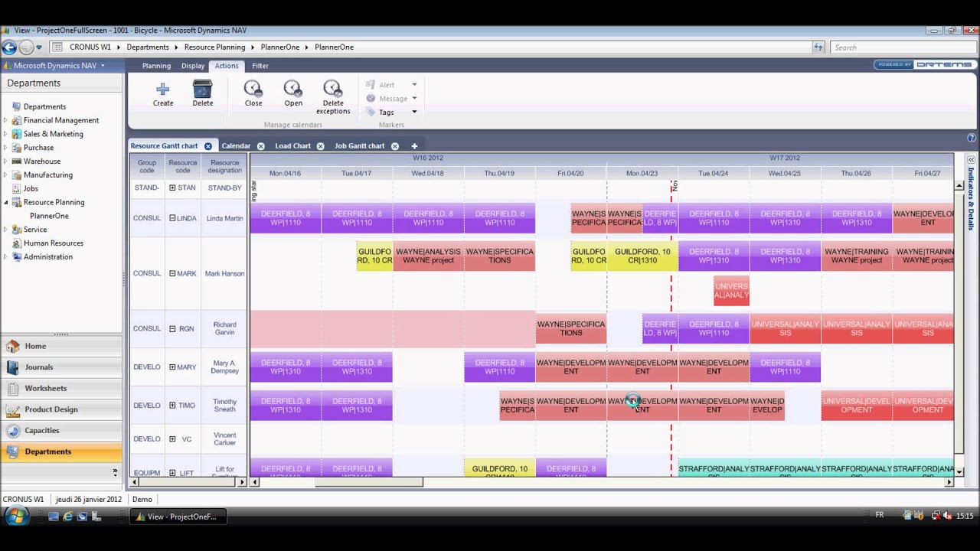
Task: Open the Alert marker dropdown
Action: tap(414, 85)
